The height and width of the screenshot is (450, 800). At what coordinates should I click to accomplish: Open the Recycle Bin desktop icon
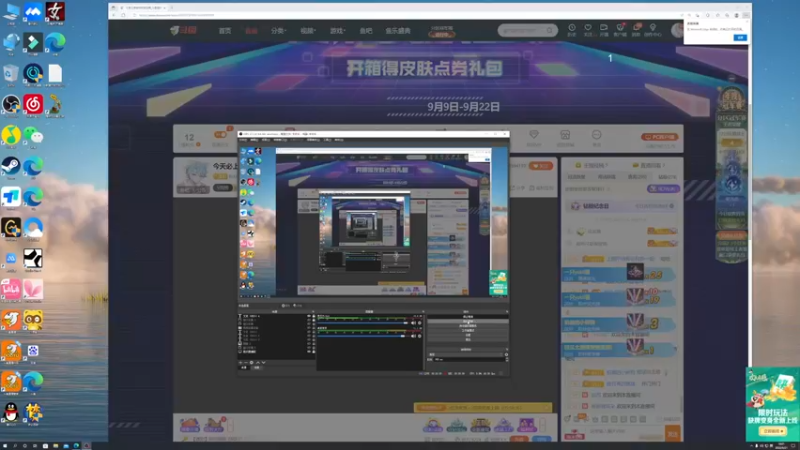point(11,74)
